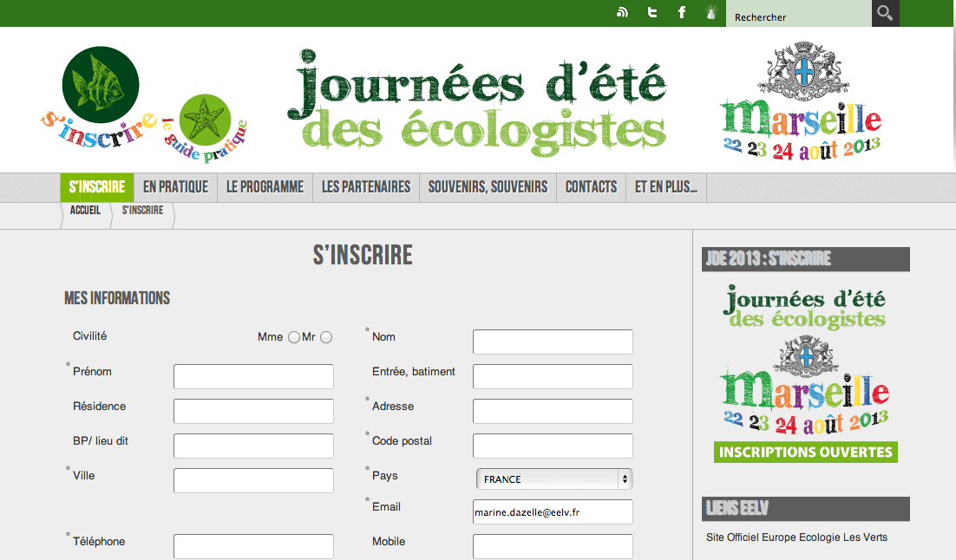956x560 pixels.
Task: Click in the Rechercher search field
Action: point(799,13)
